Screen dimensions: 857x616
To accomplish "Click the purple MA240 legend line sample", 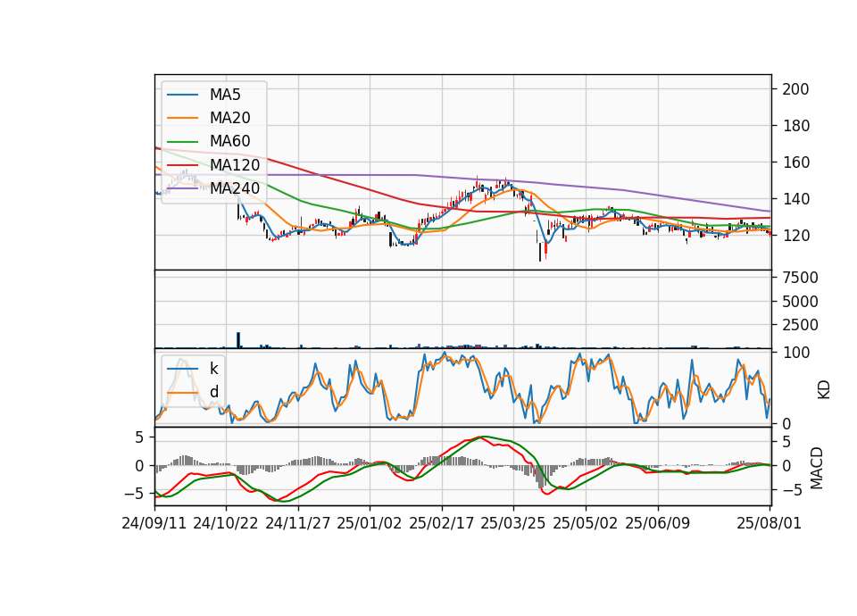I will click(x=182, y=188).
